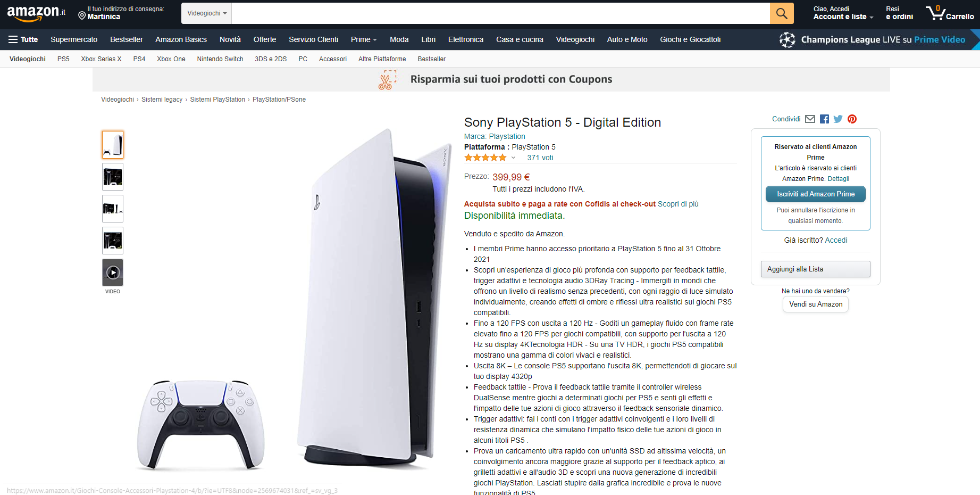This screenshot has width=980, height=495.
Task: Play the product video thumbnail
Action: (x=113, y=273)
